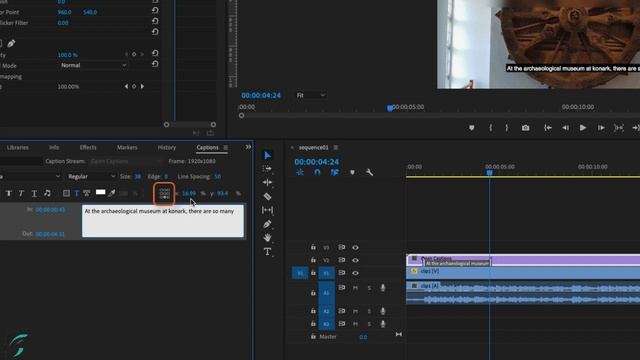Solo track A1
This screenshot has height=360, width=640.
[369, 288]
